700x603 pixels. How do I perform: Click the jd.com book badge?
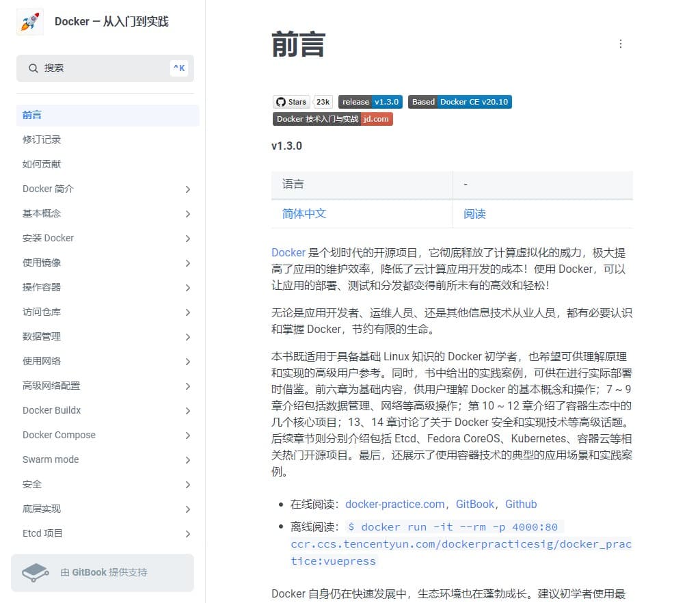click(x=332, y=119)
